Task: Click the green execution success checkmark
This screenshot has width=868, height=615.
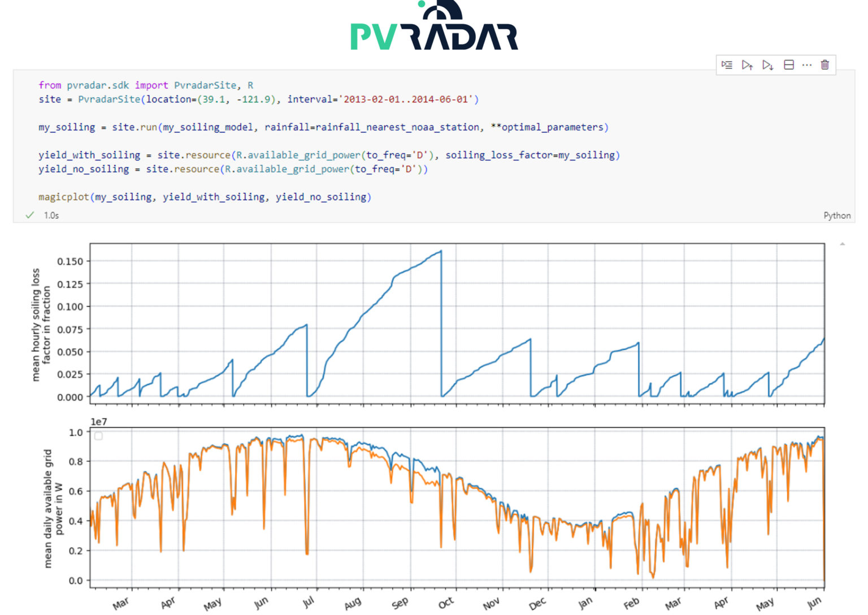Action: click(x=29, y=215)
